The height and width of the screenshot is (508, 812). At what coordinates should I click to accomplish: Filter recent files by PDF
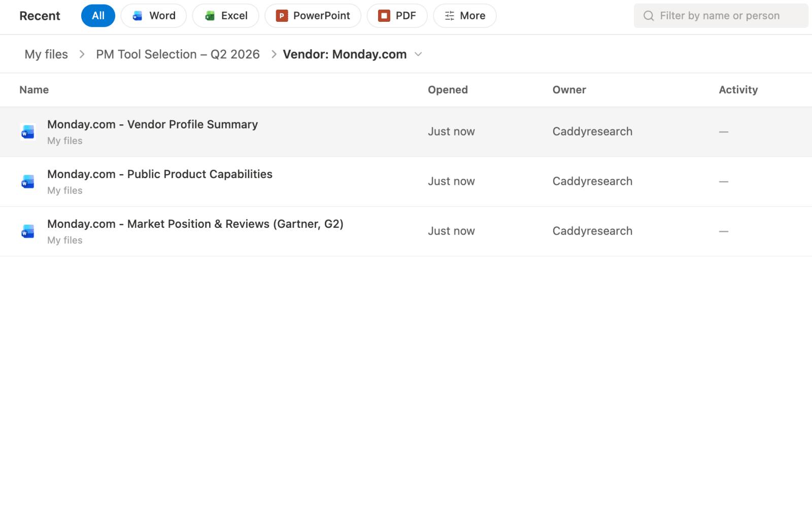(x=397, y=16)
